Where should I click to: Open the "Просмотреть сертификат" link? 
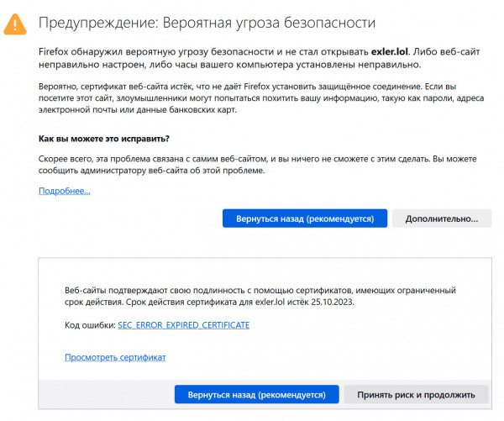(x=115, y=357)
